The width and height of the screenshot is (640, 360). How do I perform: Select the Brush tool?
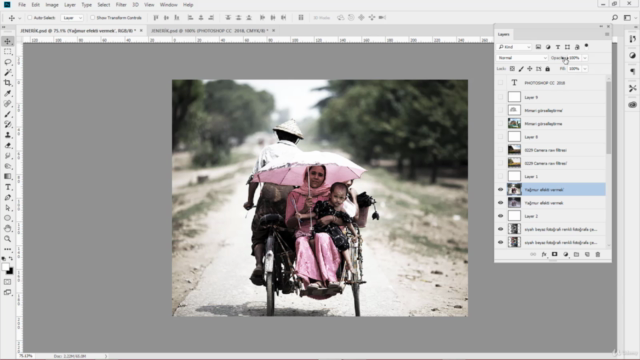coord(8,114)
